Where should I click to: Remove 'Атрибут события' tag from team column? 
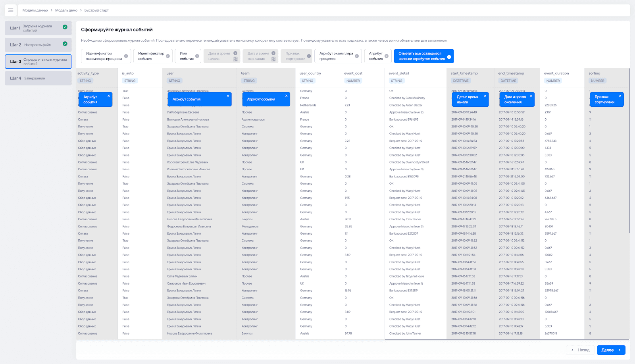287,96
